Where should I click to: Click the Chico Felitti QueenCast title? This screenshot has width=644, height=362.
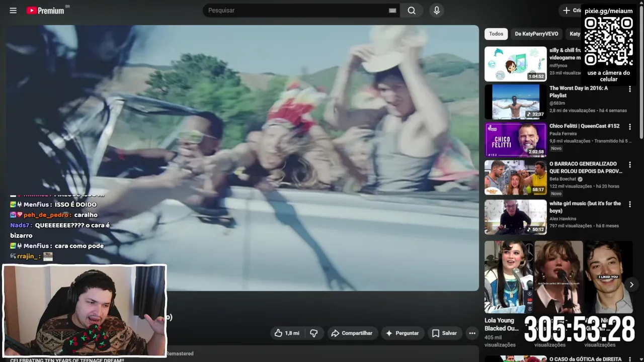584,126
